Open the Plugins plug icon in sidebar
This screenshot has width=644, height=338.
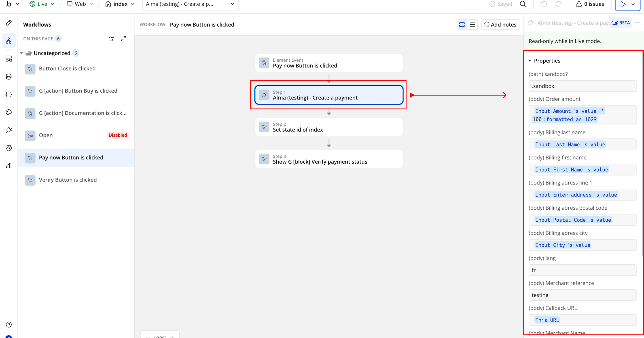pos(9,130)
